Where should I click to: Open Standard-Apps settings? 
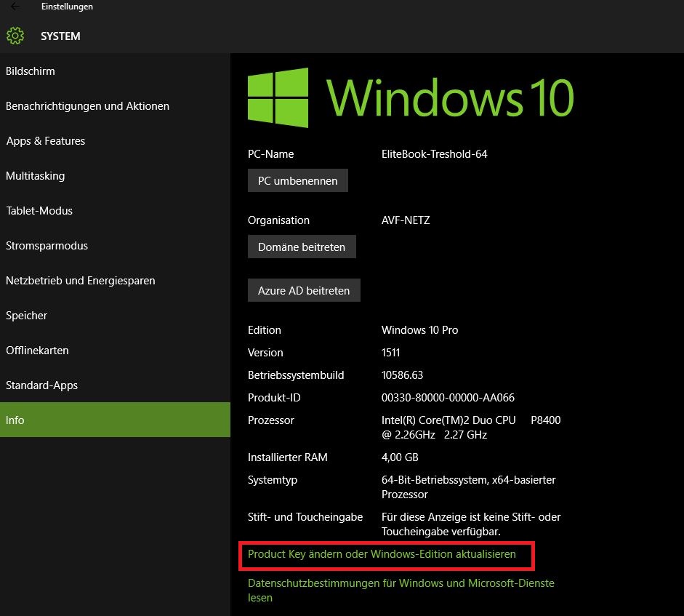115,385
